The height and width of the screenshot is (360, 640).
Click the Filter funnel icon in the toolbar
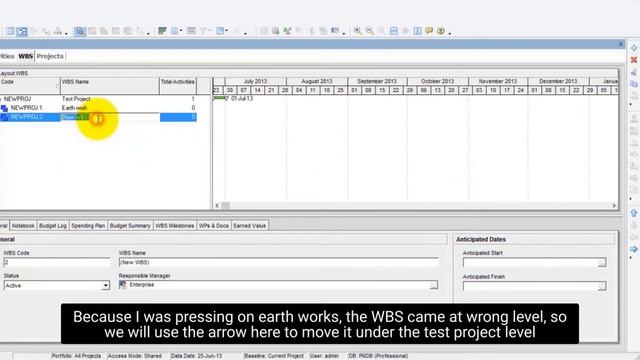click(202, 31)
